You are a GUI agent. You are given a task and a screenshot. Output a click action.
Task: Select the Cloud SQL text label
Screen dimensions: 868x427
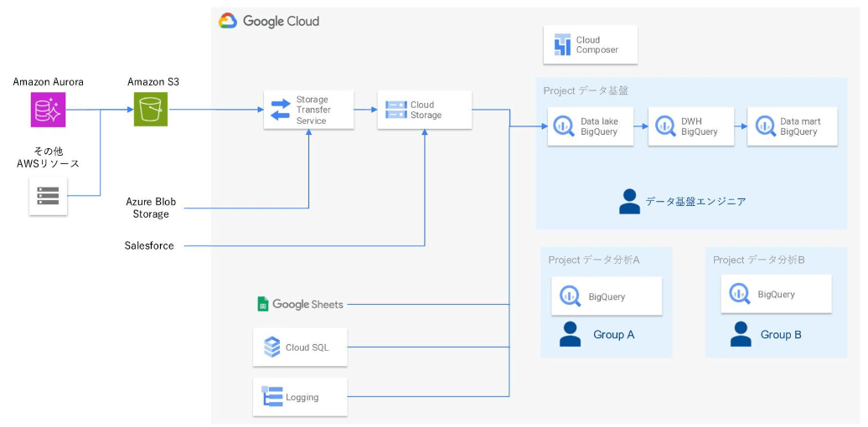coord(307,348)
